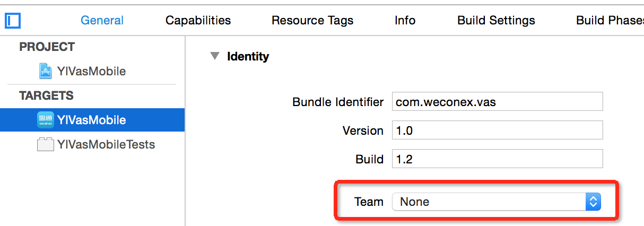Screen dimensions: 644x226
Task: Click the PROJECT header label
Action: click(47, 47)
